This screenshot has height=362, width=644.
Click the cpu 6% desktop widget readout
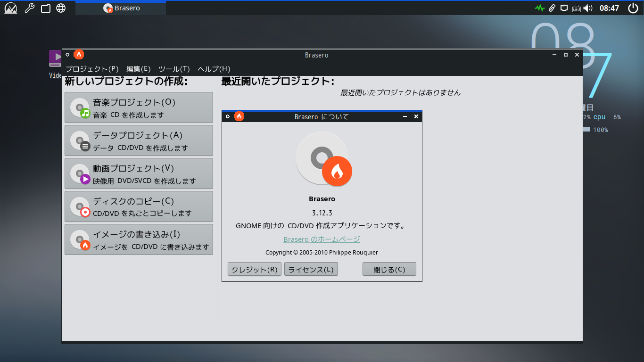[607, 117]
